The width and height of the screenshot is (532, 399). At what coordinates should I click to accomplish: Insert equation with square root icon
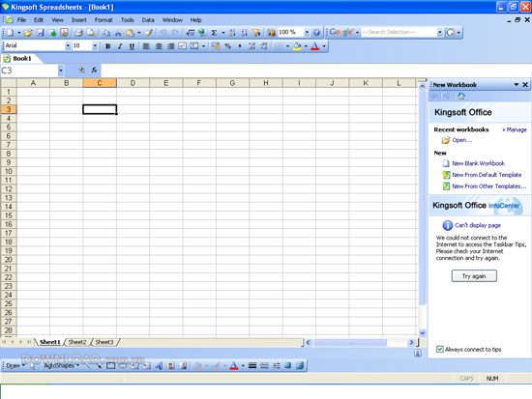(x=191, y=33)
